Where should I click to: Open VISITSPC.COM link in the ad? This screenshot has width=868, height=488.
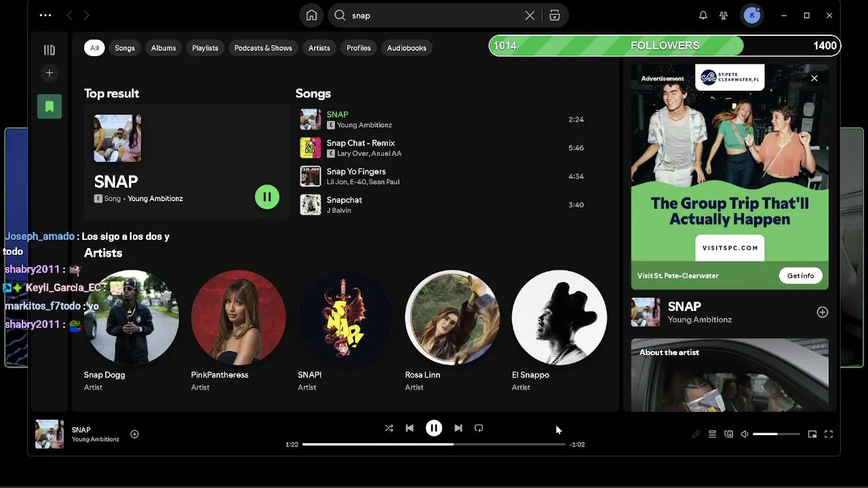pyautogui.click(x=730, y=248)
